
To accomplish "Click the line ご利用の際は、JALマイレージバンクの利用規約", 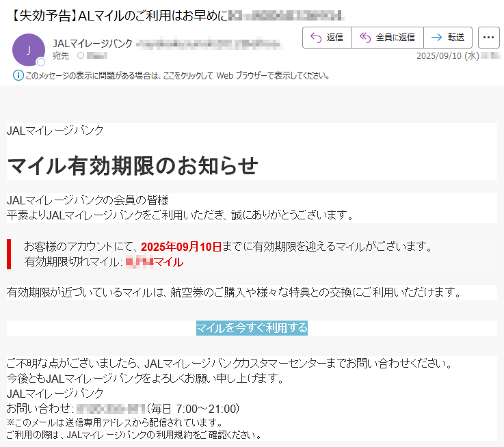I will point(134,435).
